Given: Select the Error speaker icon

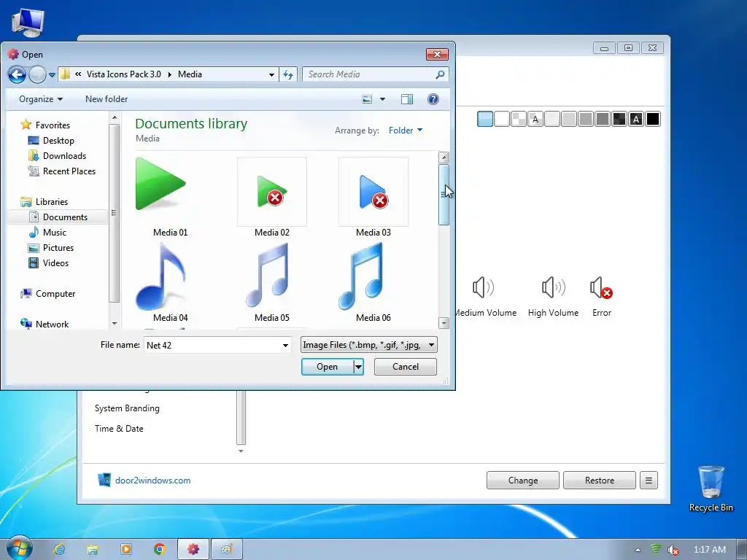Looking at the screenshot, I should (x=601, y=287).
